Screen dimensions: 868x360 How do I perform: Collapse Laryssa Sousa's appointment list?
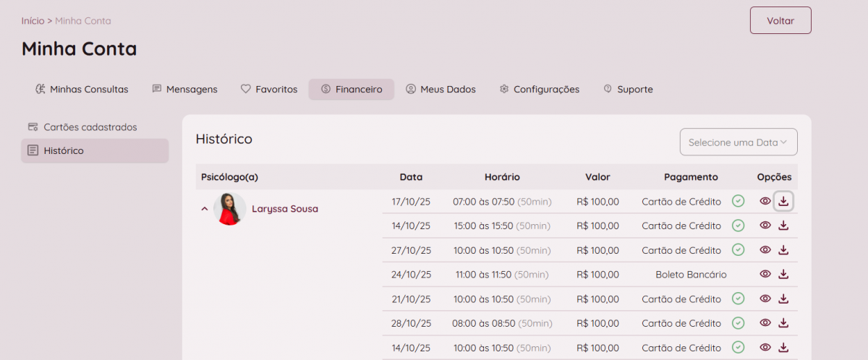pyautogui.click(x=205, y=209)
